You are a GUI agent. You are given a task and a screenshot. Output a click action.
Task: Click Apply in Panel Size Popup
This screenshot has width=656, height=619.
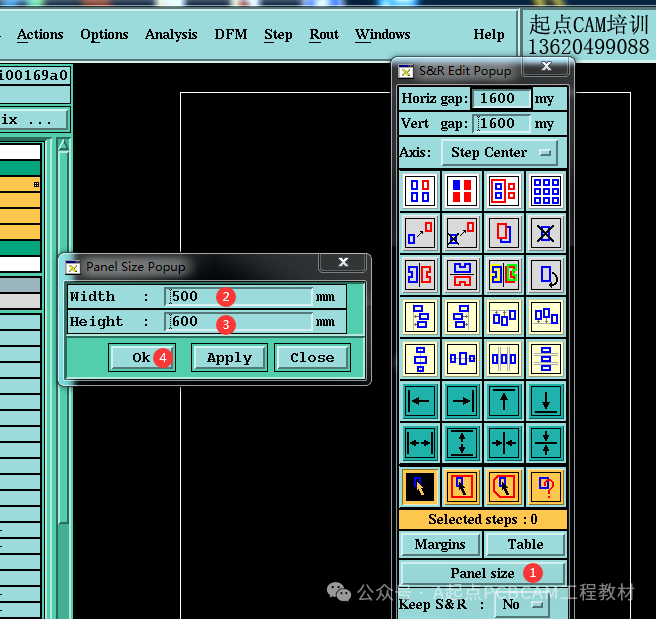pyautogui.click(x=229, y=358)
